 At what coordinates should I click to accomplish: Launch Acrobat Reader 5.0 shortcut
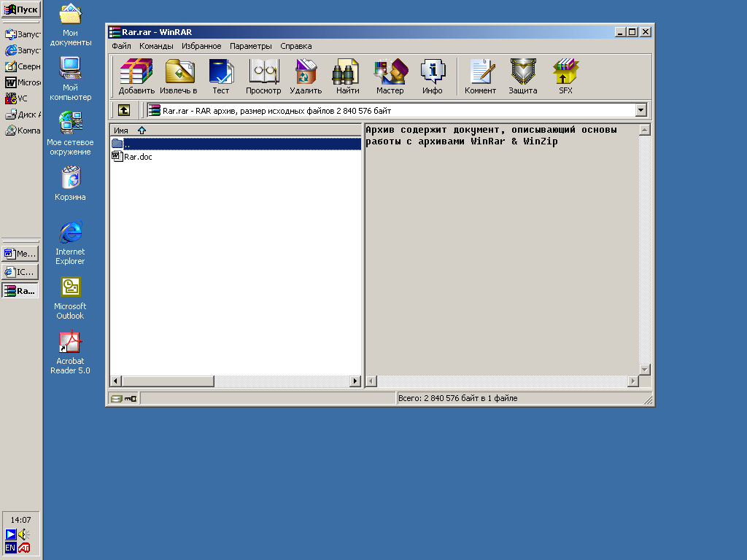pos(70,353)
